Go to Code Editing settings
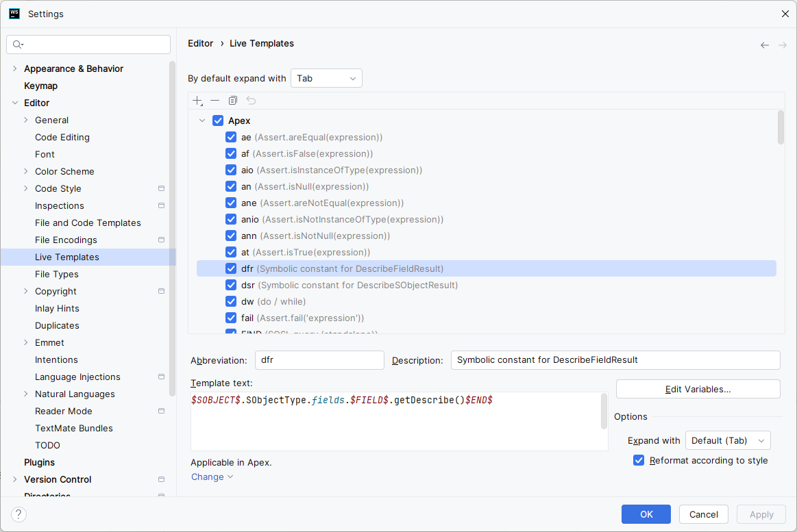The image size is (797, 532). coord(62,137)
